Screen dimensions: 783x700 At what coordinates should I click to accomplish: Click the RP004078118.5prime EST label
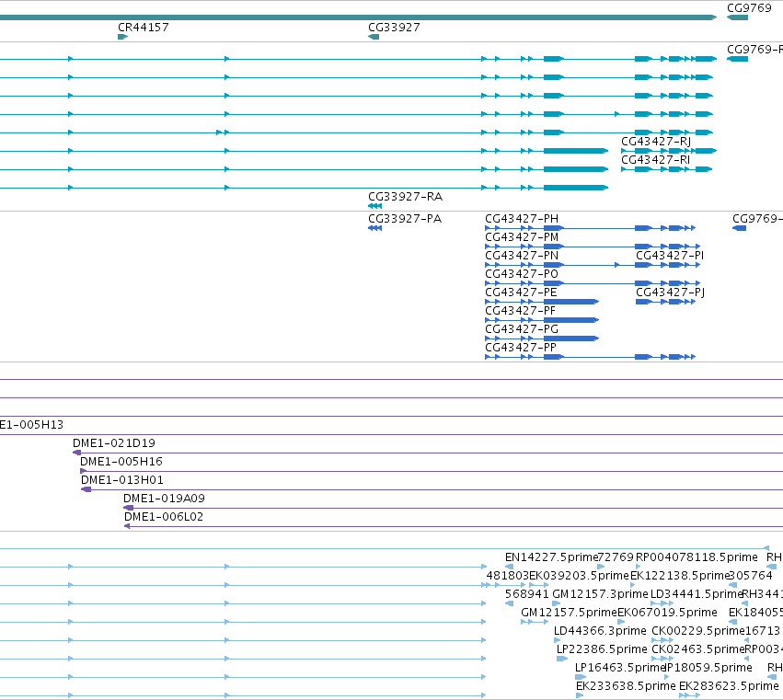[x=697, y=557]
